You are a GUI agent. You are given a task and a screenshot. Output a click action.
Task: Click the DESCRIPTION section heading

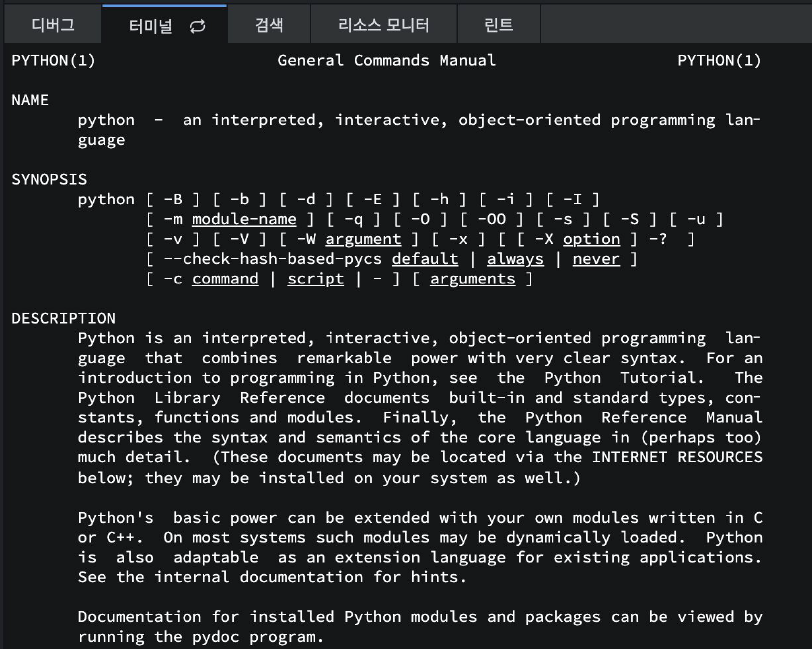64,318
